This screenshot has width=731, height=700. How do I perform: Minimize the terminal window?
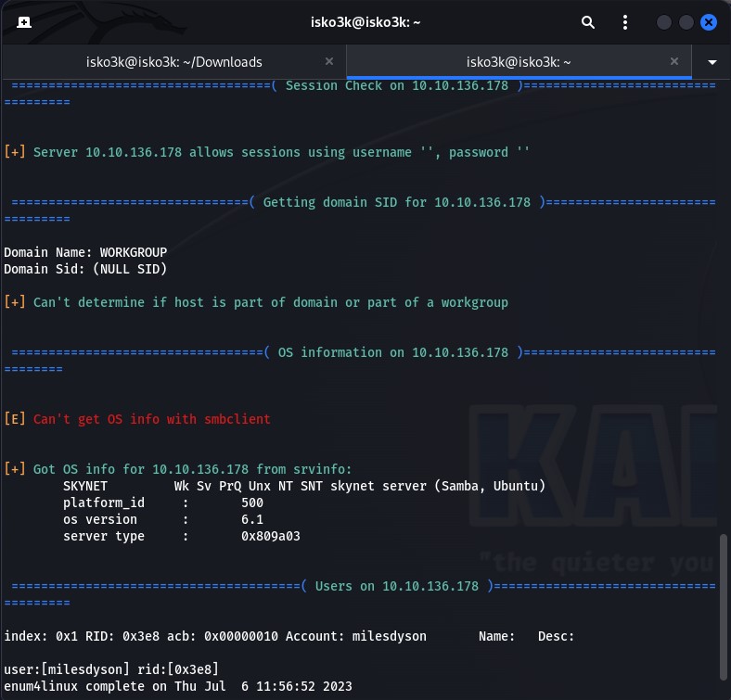pyautogui.click(x=664, y=22)
